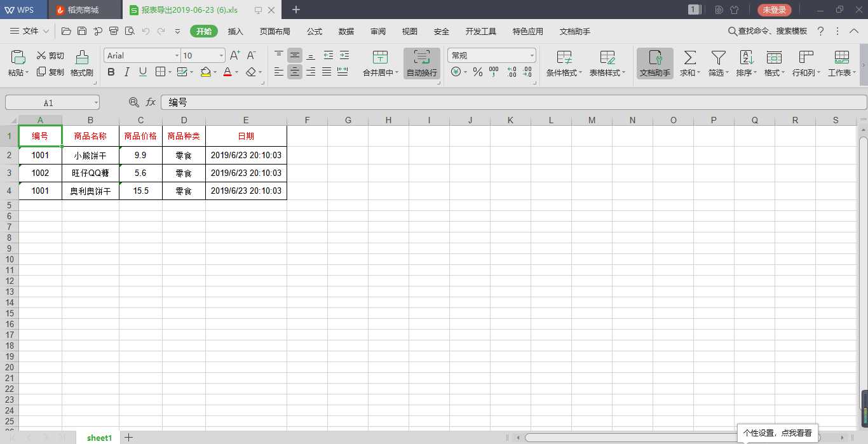This screenshot has height=444, width=868.
Task: Click the 复制 copy button
Action: [x=50, y=72]
